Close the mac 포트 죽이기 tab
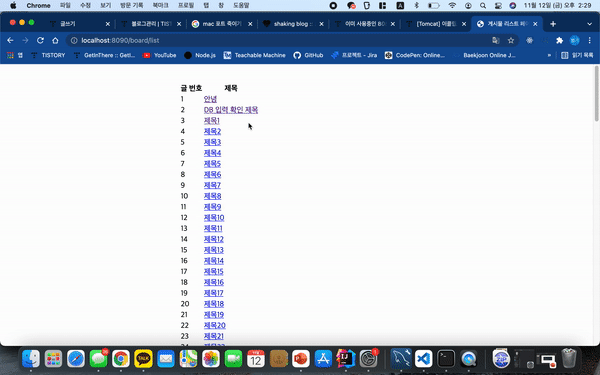Screen dimensions: 600x375 [x=250, y=24]
